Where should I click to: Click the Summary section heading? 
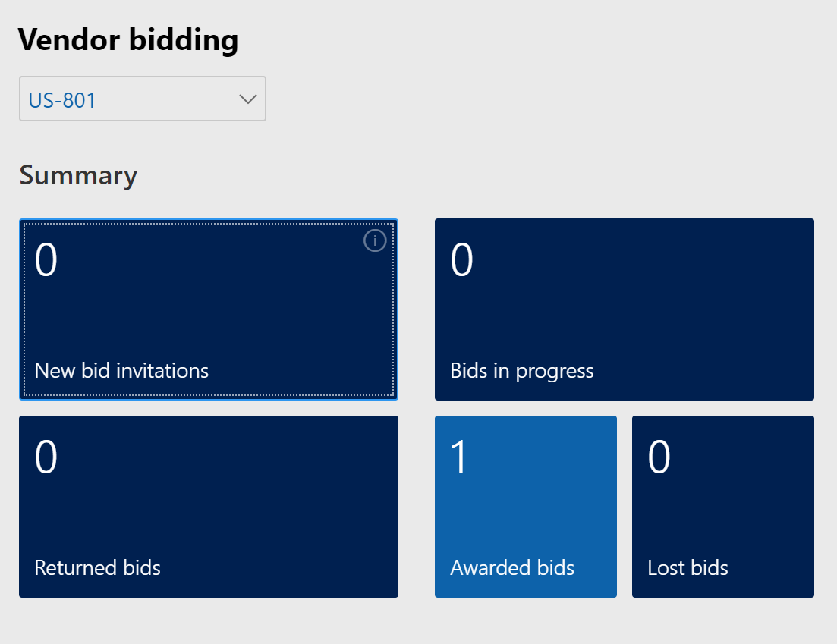pos(78,175)
